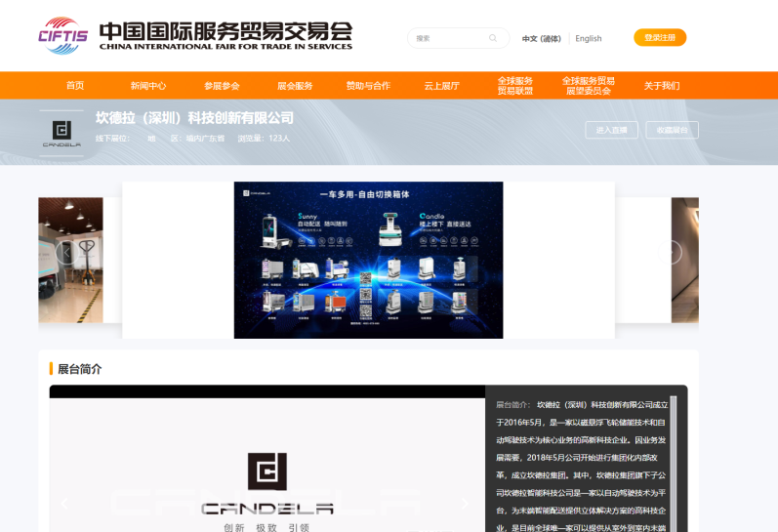This screenshot has width=778, height=532.
Task: Switch language to 中文 (简体)
Action: click(x=541, y=38)
